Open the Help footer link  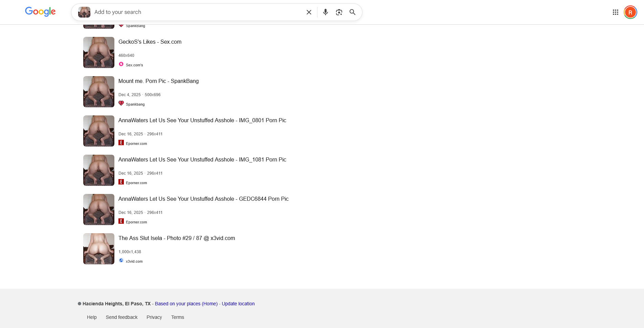click(x=92, y=317)
